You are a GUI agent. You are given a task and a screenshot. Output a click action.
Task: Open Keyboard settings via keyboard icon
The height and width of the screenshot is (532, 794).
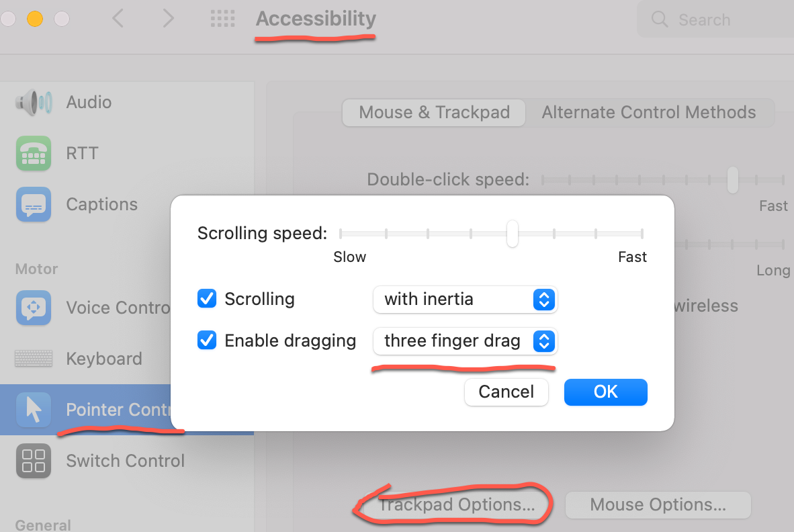(x=34, y=359)
